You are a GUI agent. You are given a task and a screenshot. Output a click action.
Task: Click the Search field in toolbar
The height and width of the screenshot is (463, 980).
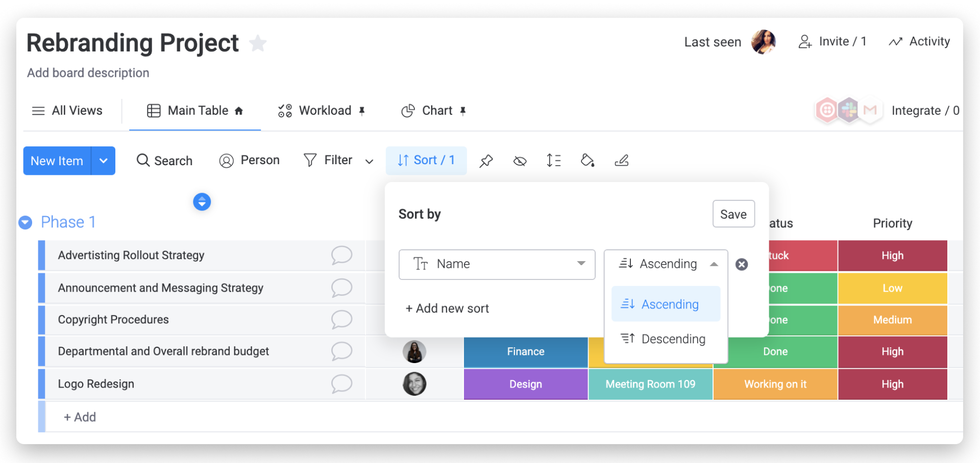pos(164,161)
